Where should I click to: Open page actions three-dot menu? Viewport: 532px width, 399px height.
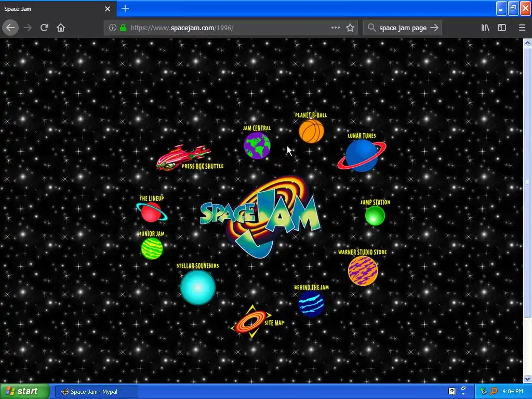coord(335,28)
